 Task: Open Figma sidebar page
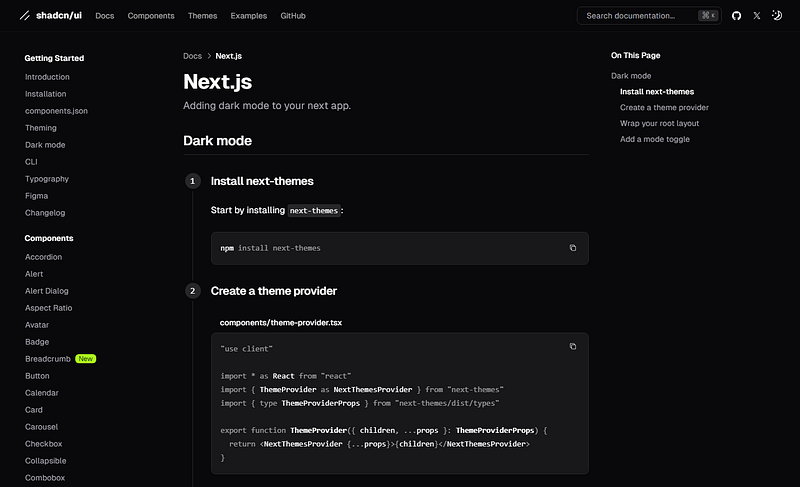[x=36, y=196]
